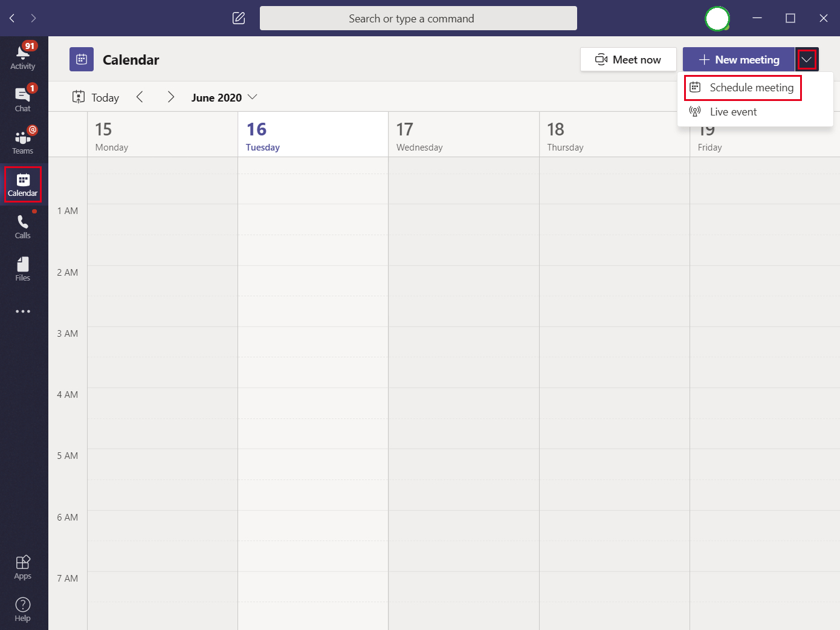Select Calendar in the sidebar
Screen dimensions: 840x630
[23, 184]
